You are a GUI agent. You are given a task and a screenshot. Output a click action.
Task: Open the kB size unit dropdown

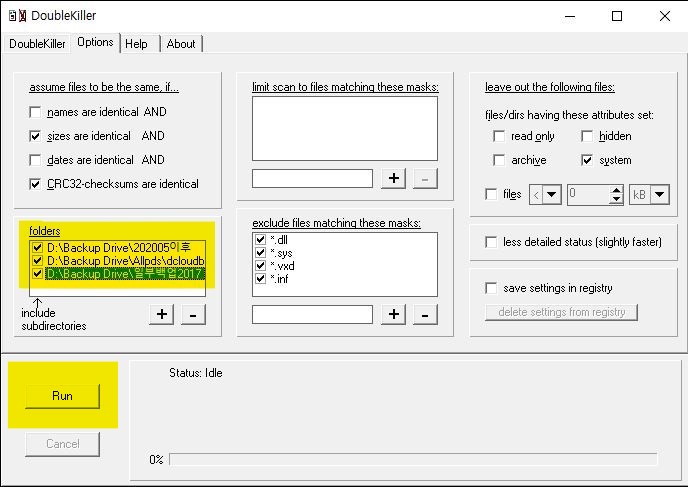tap(659, 194)
